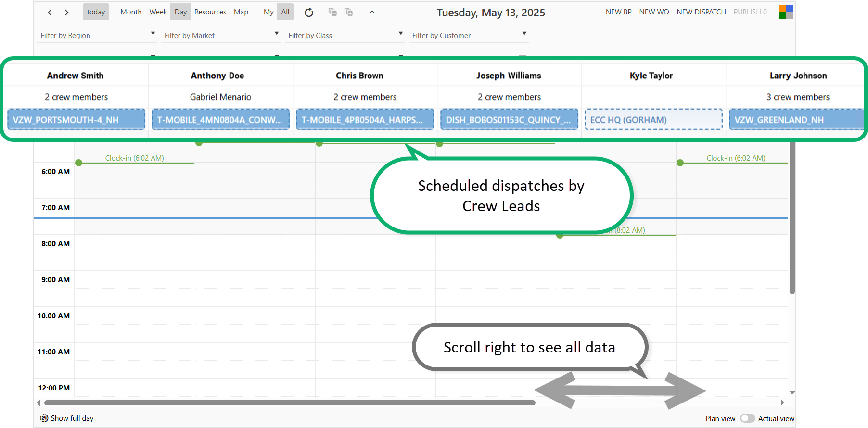This screenshot has width=868, height=428.
Task: Click scroll down arrow
Action: pos(792,393)
